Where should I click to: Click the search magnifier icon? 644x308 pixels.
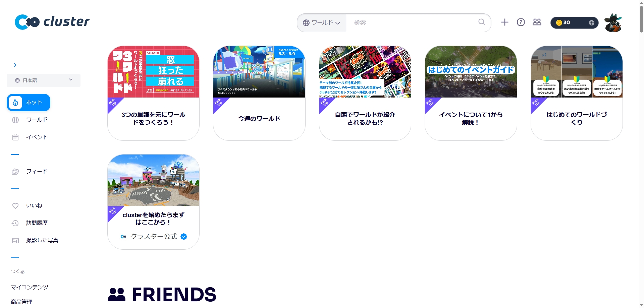coord(482,22)
